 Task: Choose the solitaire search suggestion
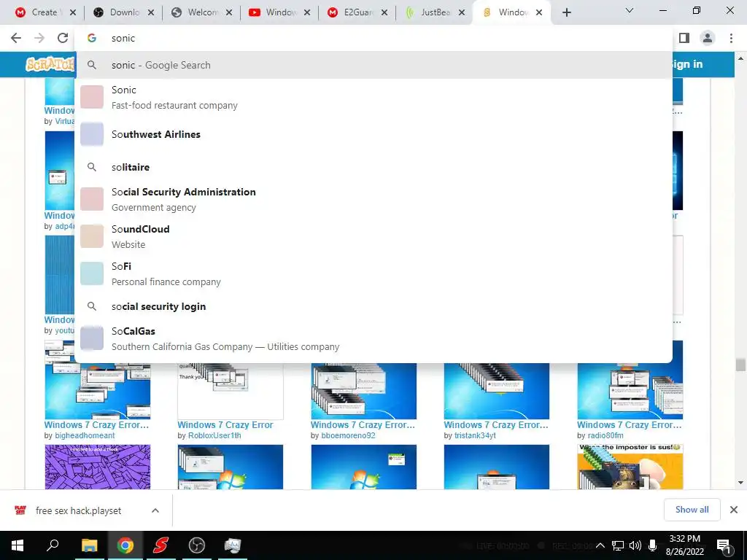[x=373, y=167]
